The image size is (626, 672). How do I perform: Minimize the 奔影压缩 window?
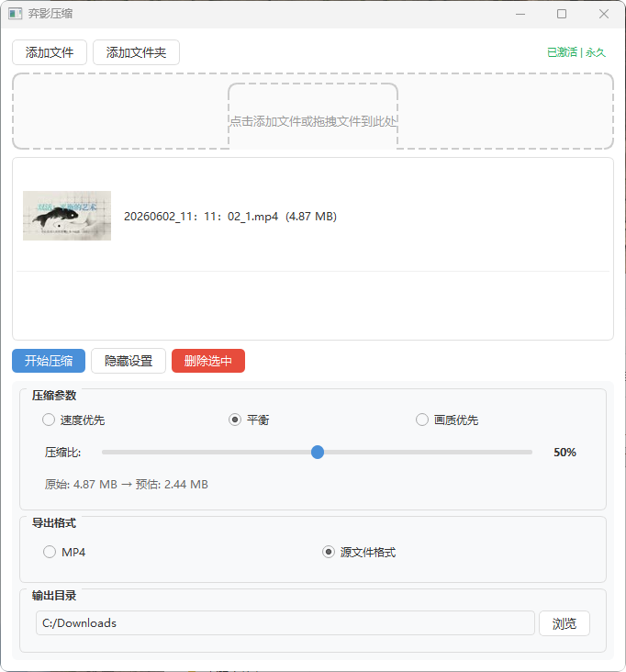coord(520,14)
